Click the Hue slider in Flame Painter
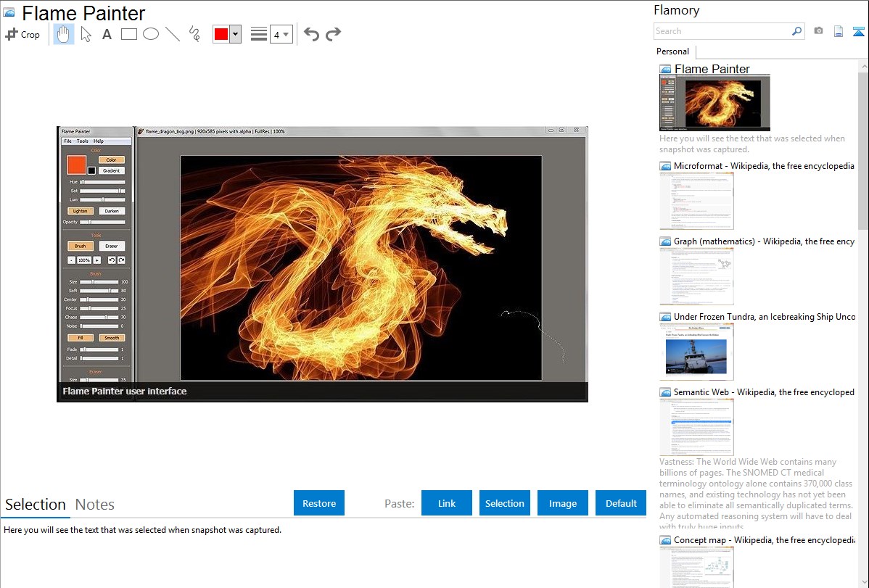This screenshot has width=869, height=588. click(x=102, y=182)
